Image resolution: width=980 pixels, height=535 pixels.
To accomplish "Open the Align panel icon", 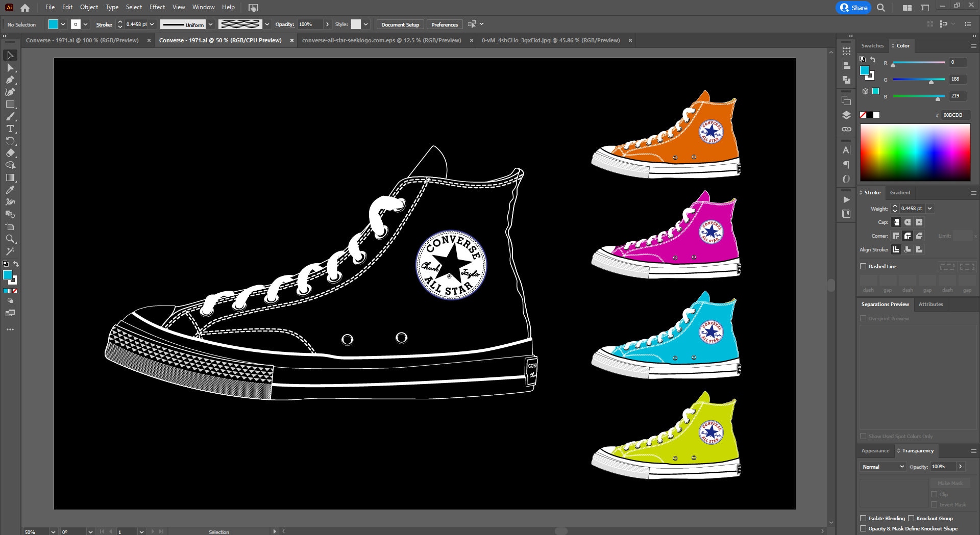I will [846, 65].
